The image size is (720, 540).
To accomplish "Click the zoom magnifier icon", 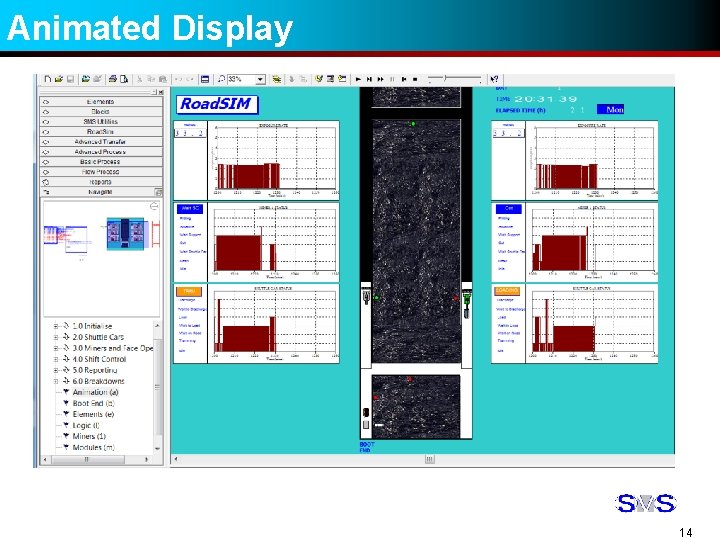I will (x=221, y=79).
